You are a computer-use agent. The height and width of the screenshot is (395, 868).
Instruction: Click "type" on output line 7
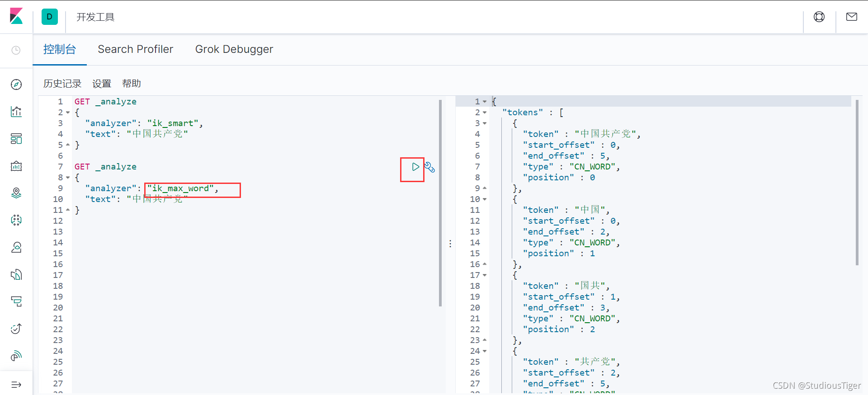pyautogui.click(x=538, y=167)
